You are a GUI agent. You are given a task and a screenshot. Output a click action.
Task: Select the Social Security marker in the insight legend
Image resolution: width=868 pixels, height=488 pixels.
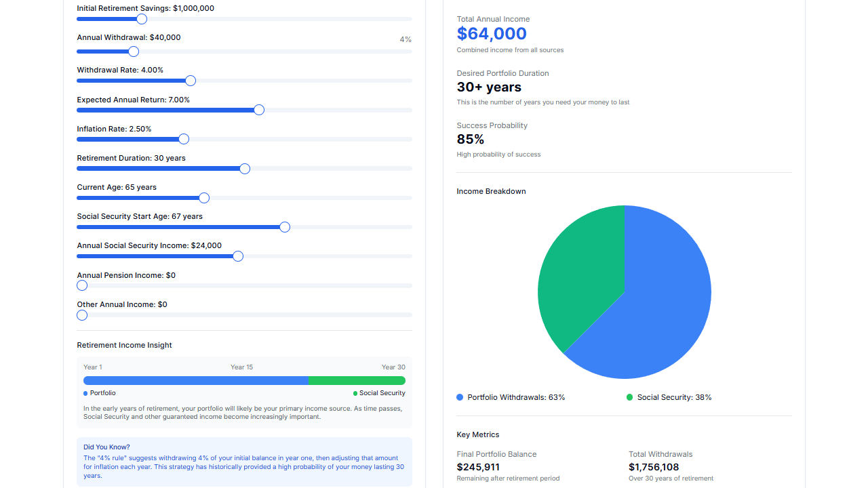(x=354, y=392)
